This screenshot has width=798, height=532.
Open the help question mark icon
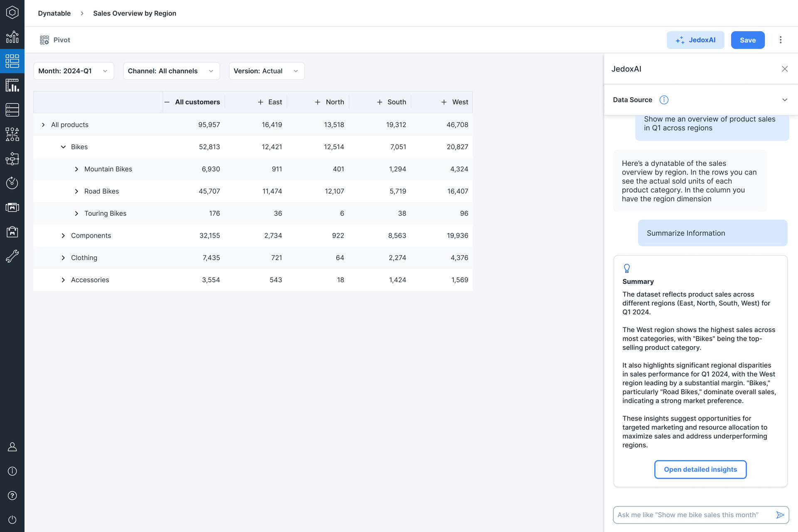[x=12, y=495]
